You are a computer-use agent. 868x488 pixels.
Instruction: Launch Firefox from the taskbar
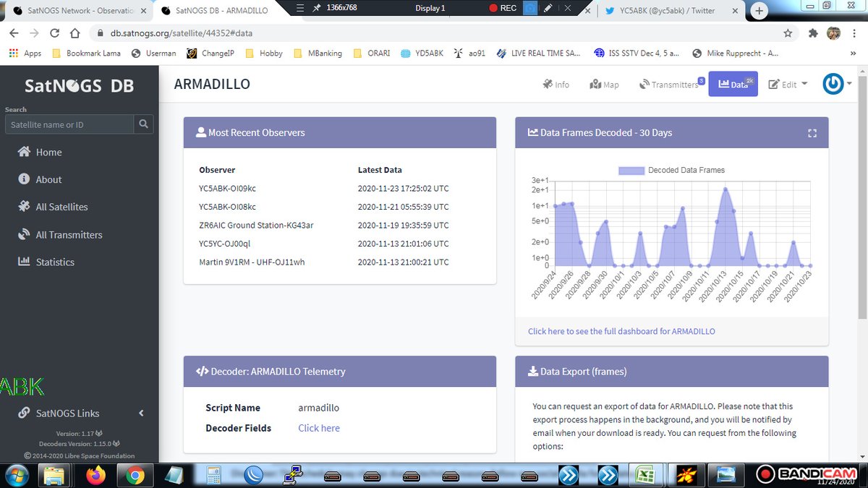point(95,475)
